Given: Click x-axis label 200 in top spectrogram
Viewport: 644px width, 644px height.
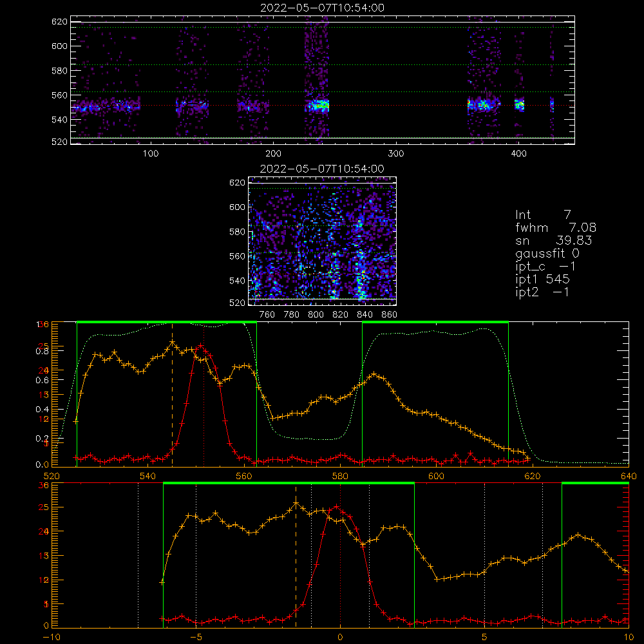Looking at the screenshot, I should [x=273, y=154].
